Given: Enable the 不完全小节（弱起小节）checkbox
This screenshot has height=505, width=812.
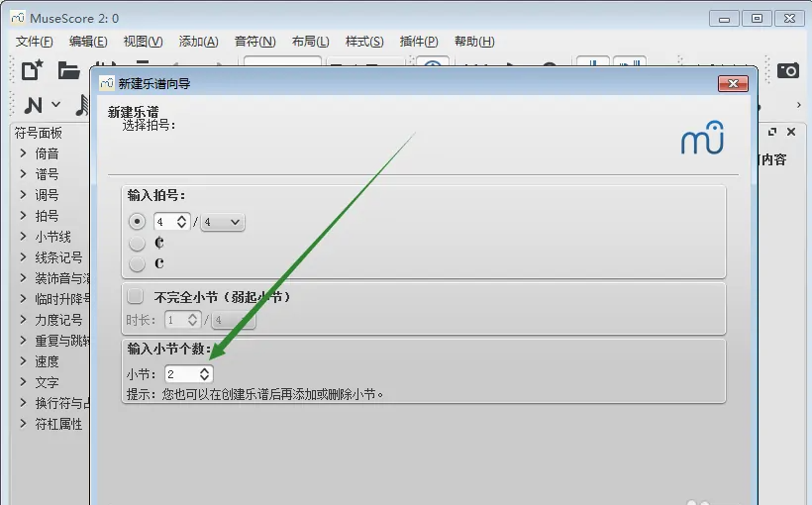Looking at the screenshot, I should point(135,296).
